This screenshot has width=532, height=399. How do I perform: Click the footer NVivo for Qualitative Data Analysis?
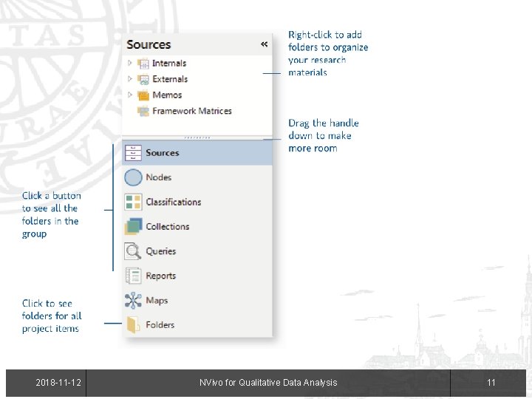[268, 383]
